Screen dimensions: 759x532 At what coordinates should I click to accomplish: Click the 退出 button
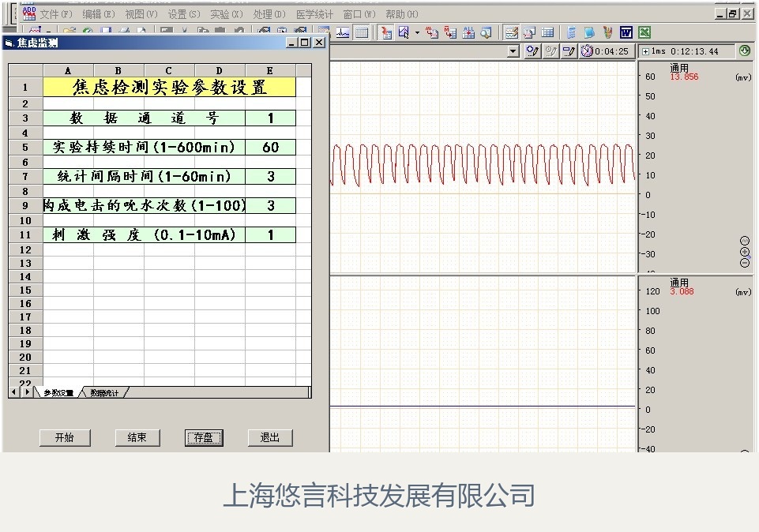[269, 438]
